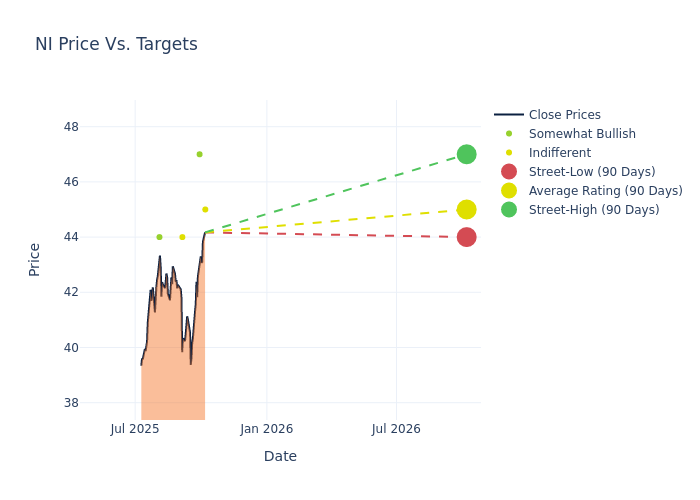The height and width of the screenshot is (500, 700).
Task: Click the Somewhat Bullish dot at 44
Action: click(x=159, y=237)
